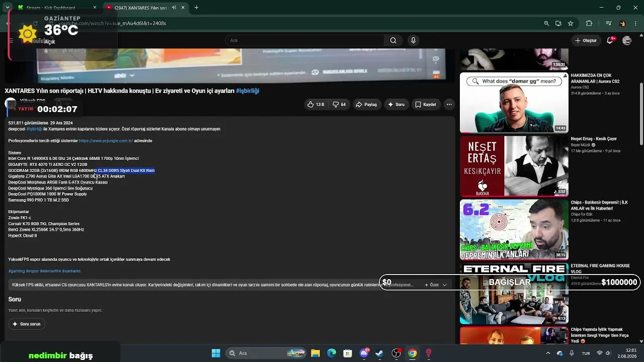The height and width of the screenshot is (362, 644).
Task: Open Discord from the taskbar
Action: (x=364, y=353)
